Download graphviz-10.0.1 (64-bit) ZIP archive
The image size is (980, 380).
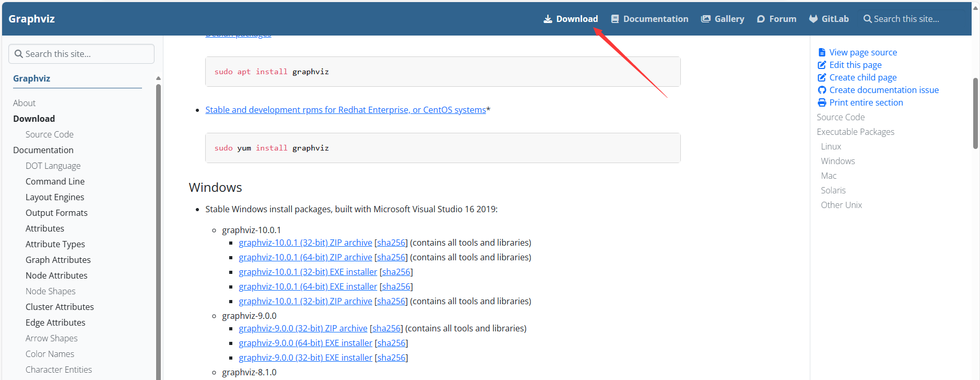[x=305, y=257]
